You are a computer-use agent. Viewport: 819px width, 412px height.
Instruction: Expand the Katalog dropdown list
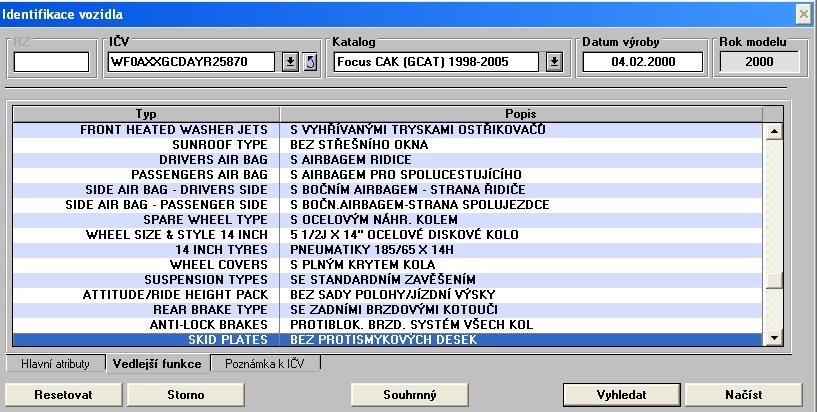pyautogui.click(x=555, y=63)
